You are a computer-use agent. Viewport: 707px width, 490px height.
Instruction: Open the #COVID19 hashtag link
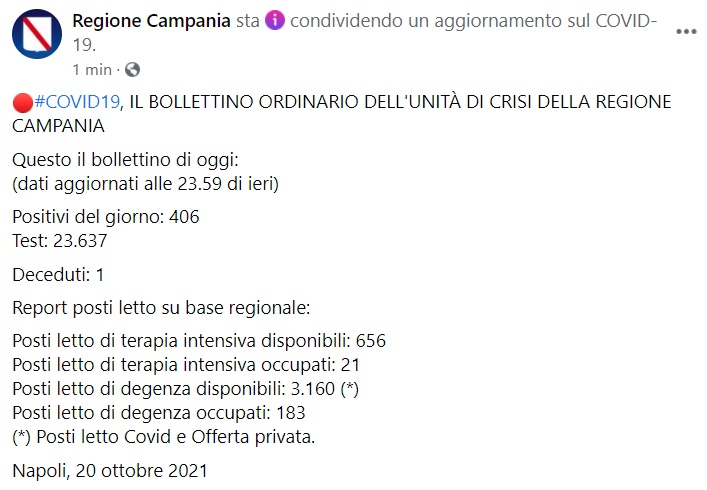pos(78,102)
